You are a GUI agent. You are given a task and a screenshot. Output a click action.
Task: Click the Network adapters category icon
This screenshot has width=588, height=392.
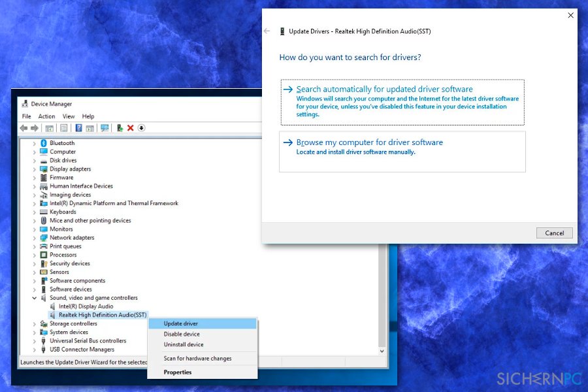point(44,237)
